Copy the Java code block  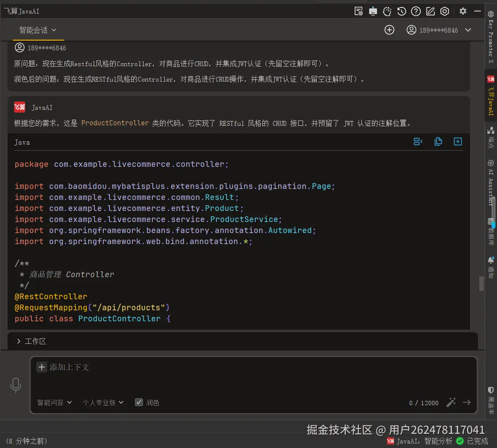438,142
